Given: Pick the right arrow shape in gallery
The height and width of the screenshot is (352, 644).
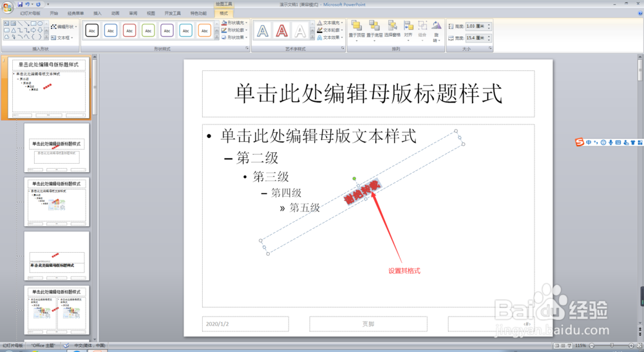Looking at the screenshot, I should [x=33, y=30].
